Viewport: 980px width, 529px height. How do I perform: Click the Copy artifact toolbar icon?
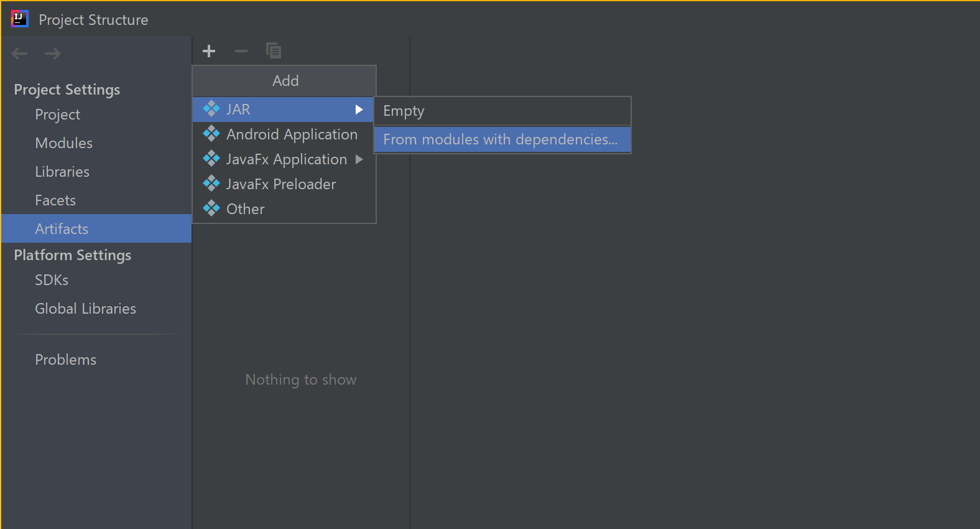(x=274, y=50)
